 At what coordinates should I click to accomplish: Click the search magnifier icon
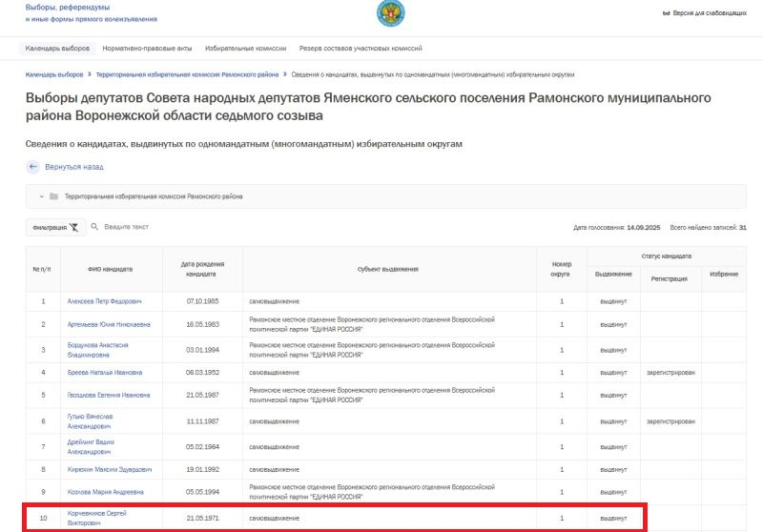[94, 227]
